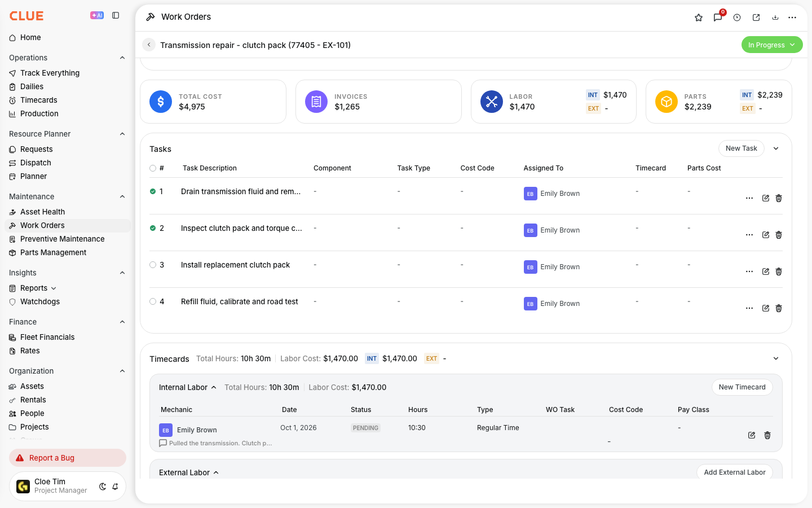
Task: Open the more options ellipsis in header
Action: click(x=792, y=17)
